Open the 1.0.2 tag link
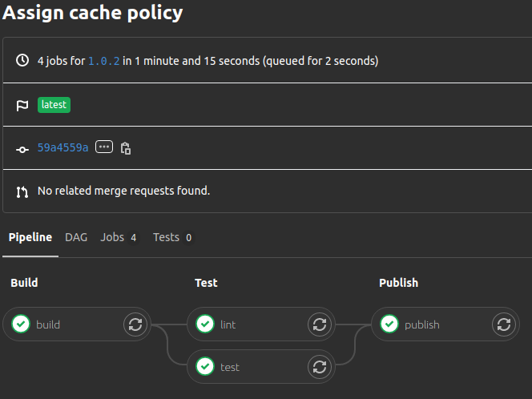 pyautogui.click(x=104, y=61)
